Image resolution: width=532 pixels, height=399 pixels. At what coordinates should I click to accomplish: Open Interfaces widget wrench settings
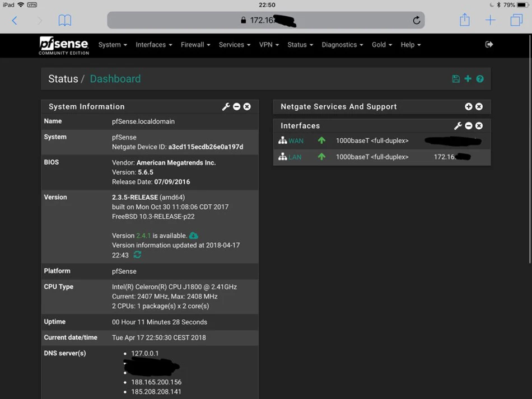pos(458,126)
